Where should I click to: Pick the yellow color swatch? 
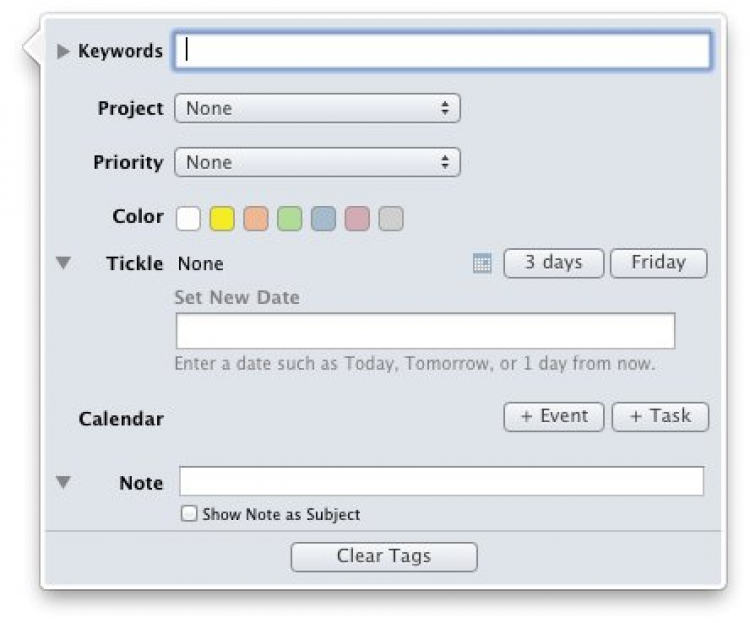click(222, 218)
